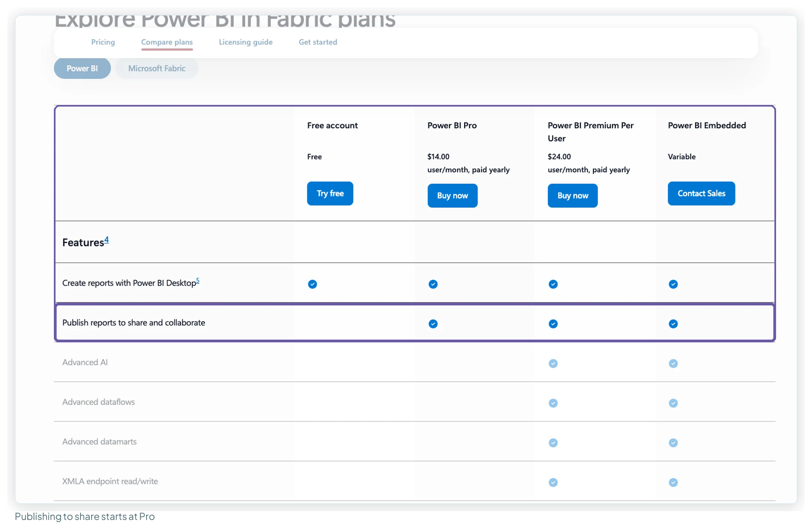Click the Free account column heading
This screenshot has width=812, height=531.
[332, 125]
